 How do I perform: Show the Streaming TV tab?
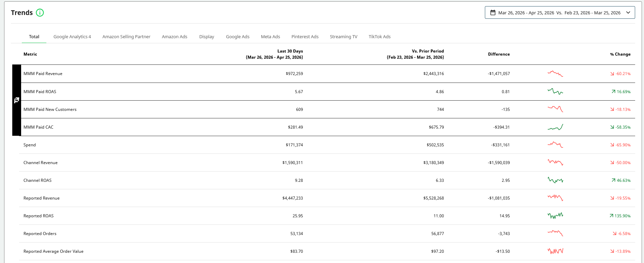coord(343,37)
